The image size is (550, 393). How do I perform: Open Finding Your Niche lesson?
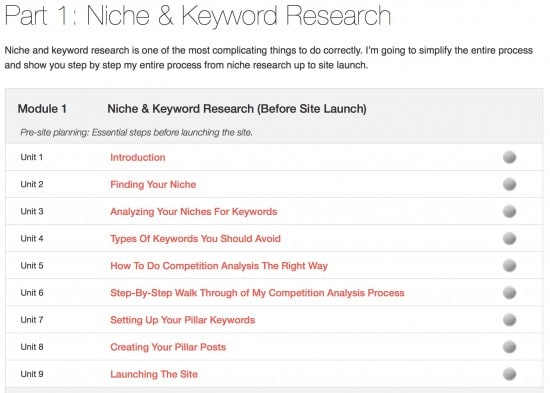coord(153,185)
